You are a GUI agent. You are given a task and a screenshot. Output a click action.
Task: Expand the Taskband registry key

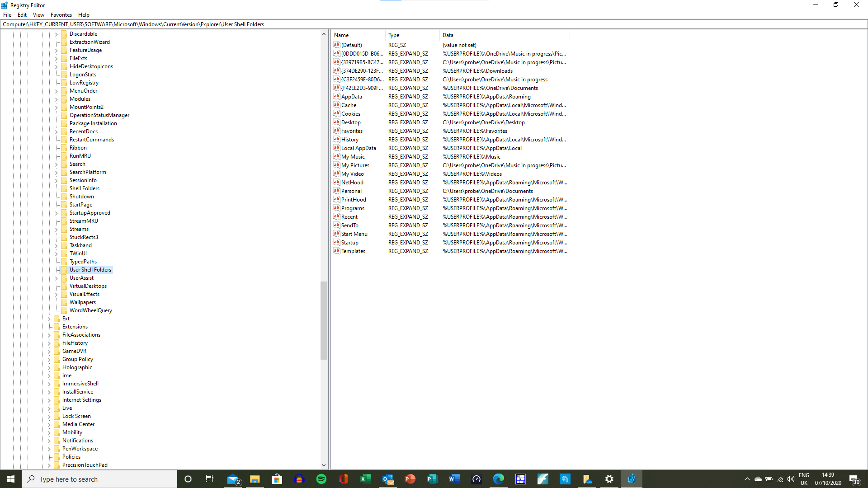[57, 246]
